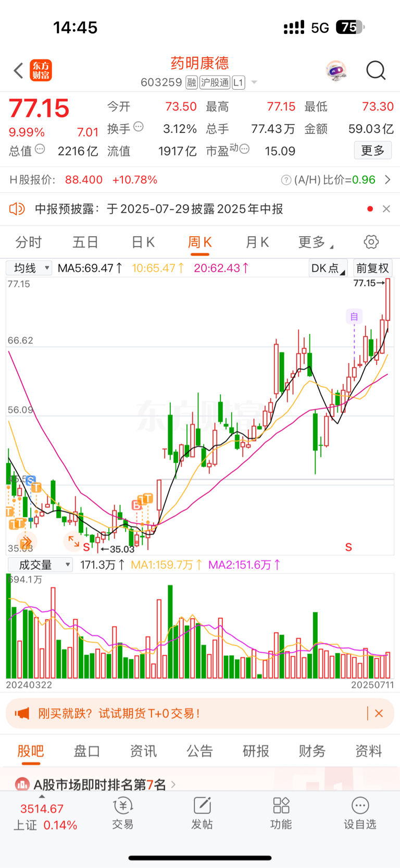Tap the purple 自 marker on chart

(x=354, y=316)
